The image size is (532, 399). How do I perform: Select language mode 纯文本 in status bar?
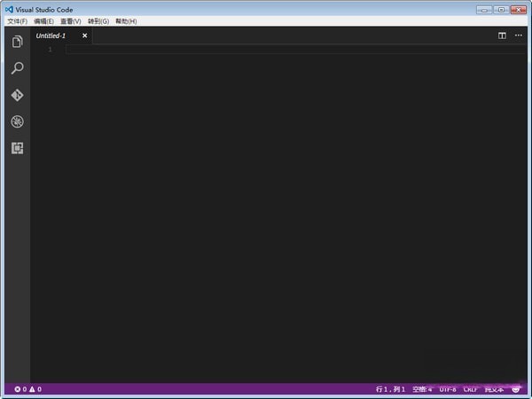(x=494, y=389)
